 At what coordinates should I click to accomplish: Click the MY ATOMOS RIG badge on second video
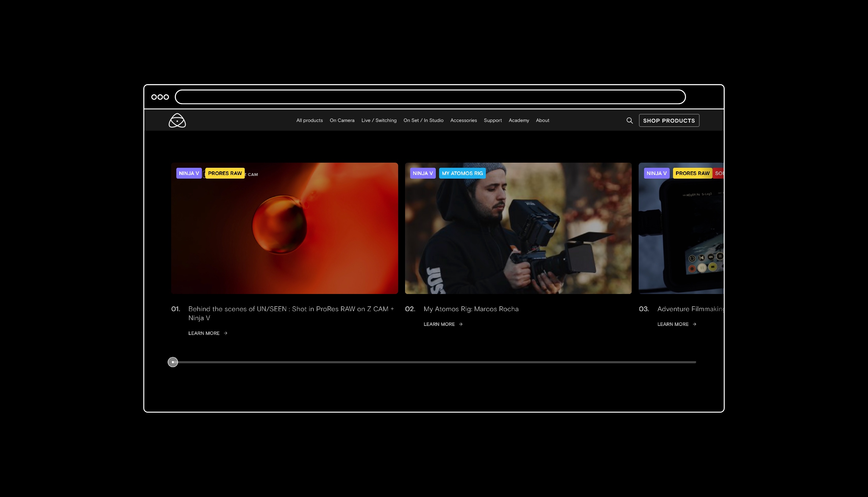point(462,173)
